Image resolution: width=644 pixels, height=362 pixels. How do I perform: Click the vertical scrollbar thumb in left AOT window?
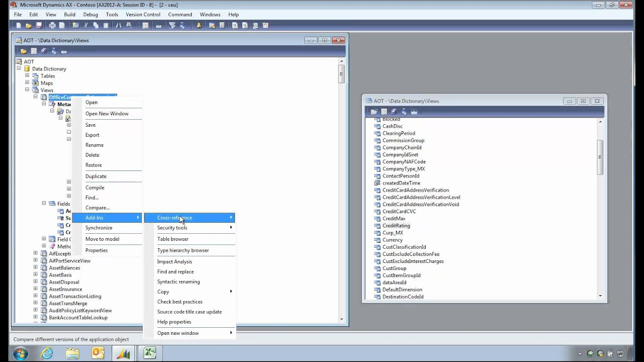pyautogui.click(x=342, y=73)
